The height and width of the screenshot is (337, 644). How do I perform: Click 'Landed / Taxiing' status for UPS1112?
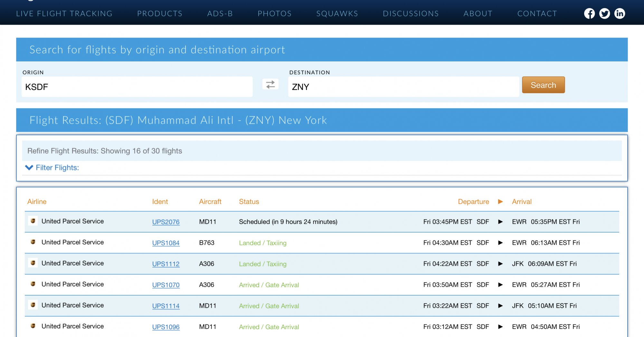pos(263,264)
